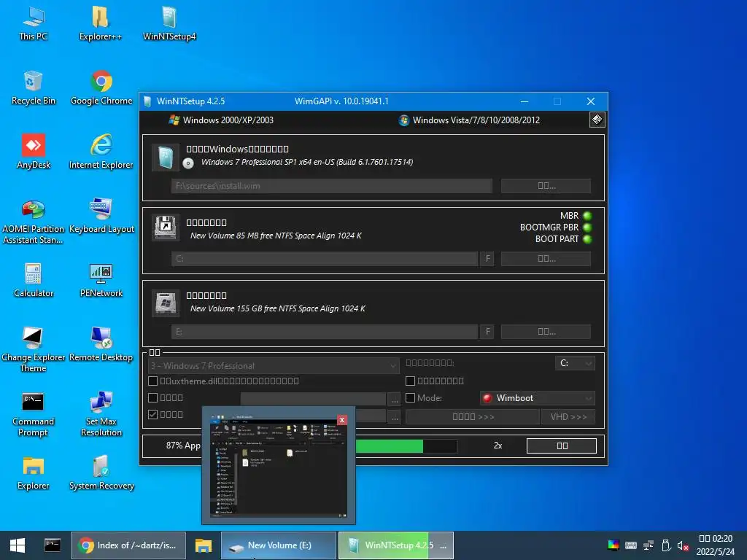
Task: Switch to New Volume (E:) taskbar button
Action: click(279, 545)
